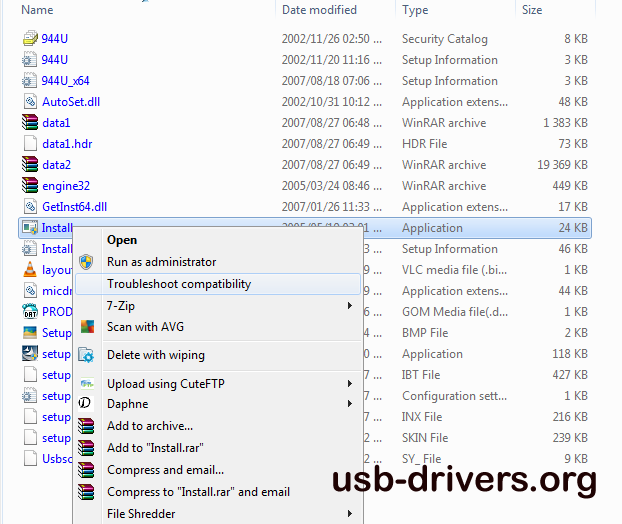Click the PROD DAT file icon
The height and width of the screenshot is (524, 622).
[30, 312]
